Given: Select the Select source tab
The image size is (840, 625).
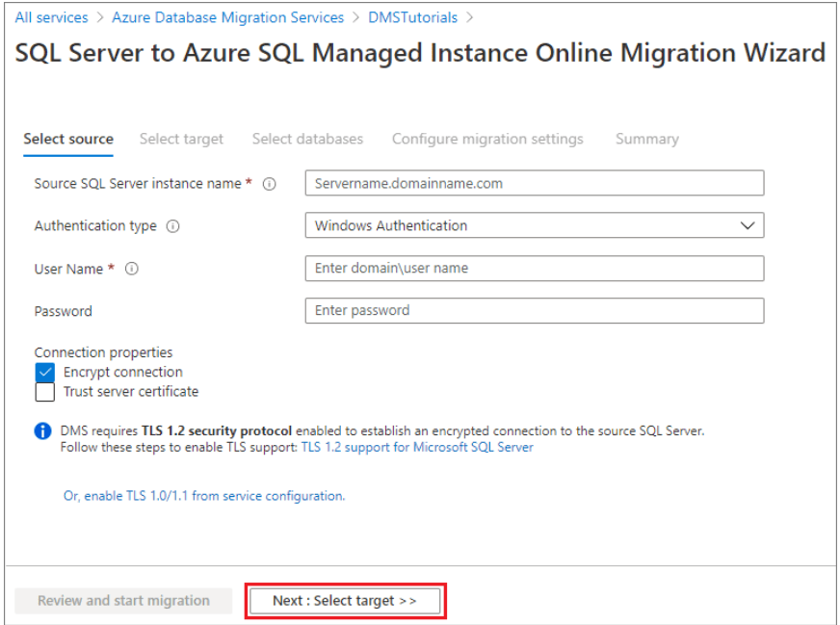Looking at the screenshot, I should tap(68, 139).
